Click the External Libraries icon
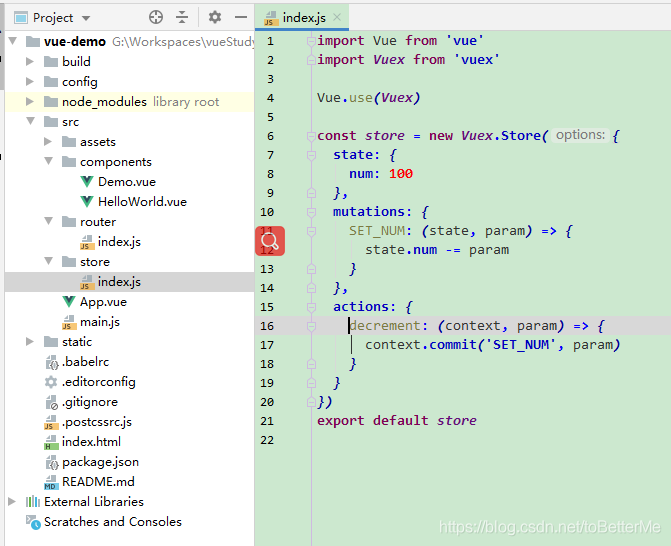The image size is (671, 546). (33, 501)
